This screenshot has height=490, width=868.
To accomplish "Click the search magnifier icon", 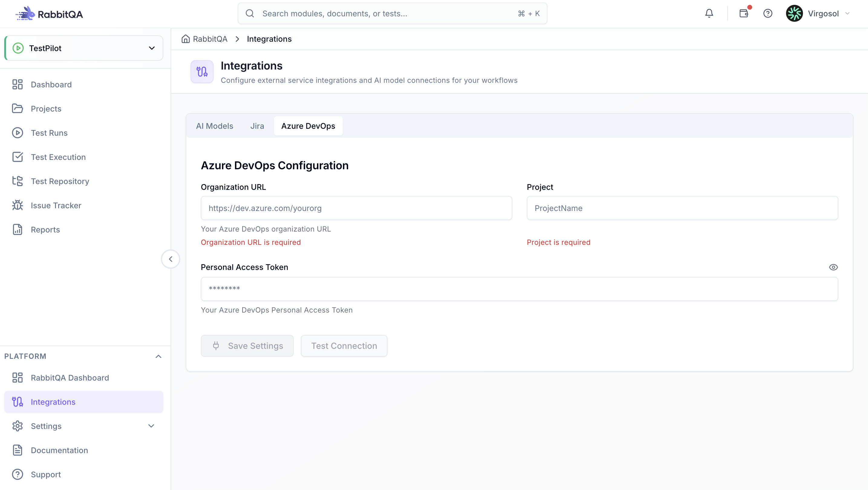I will pos(250,14).
